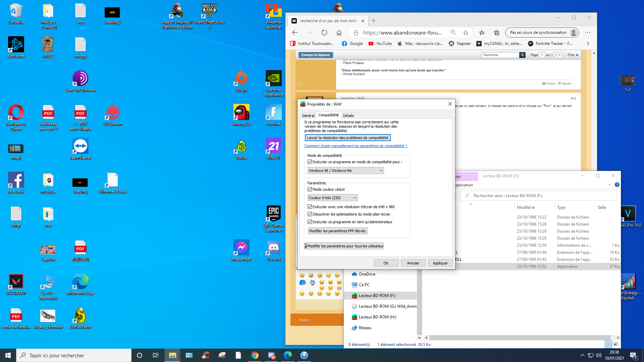
Task: Click 'Envoyer la réponse' on the forum
Action: click(315, 55)
